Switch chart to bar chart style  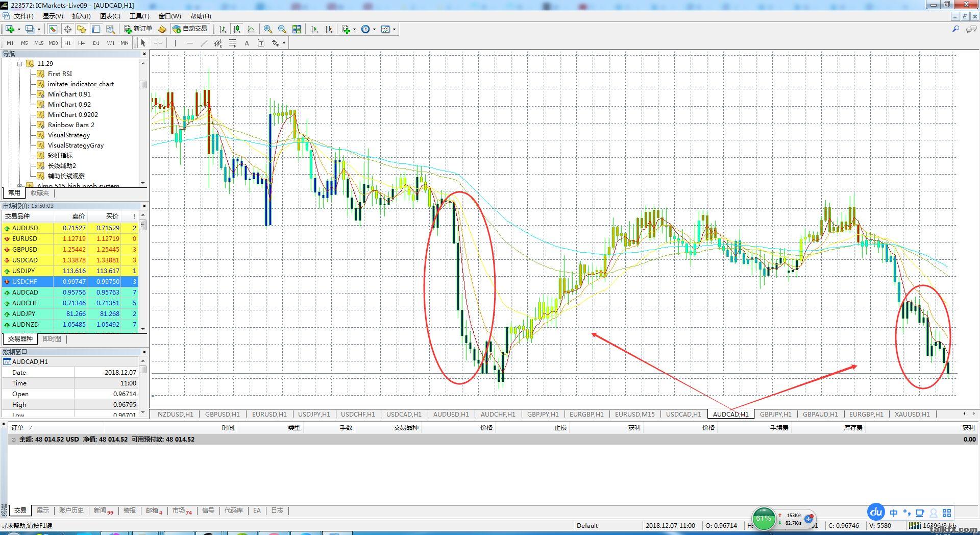(223, 29)
